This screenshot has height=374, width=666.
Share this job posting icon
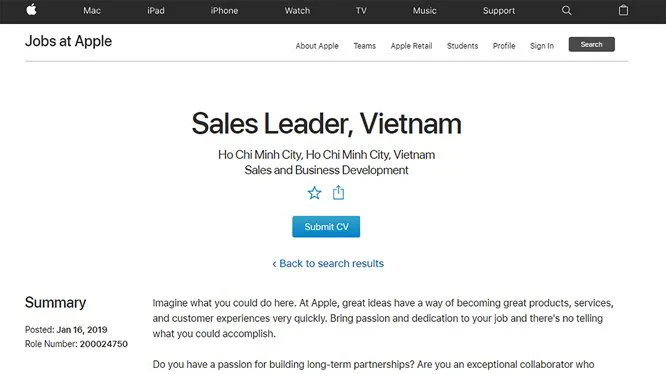[x=338, y=192]
